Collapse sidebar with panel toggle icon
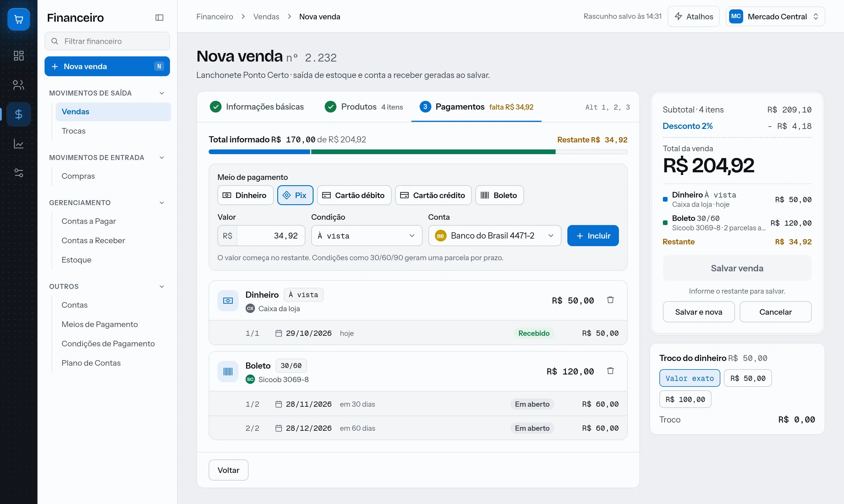This screenshot has width=844, height=504. pos(159,17)
